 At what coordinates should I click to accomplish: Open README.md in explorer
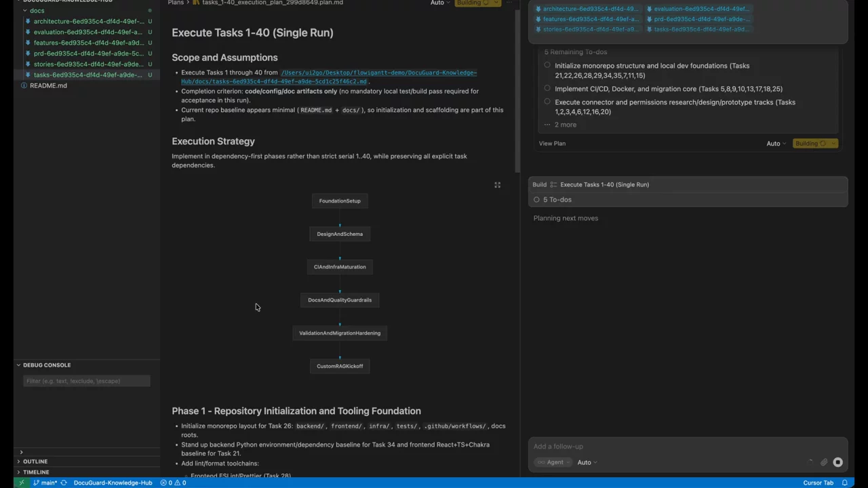48,85
